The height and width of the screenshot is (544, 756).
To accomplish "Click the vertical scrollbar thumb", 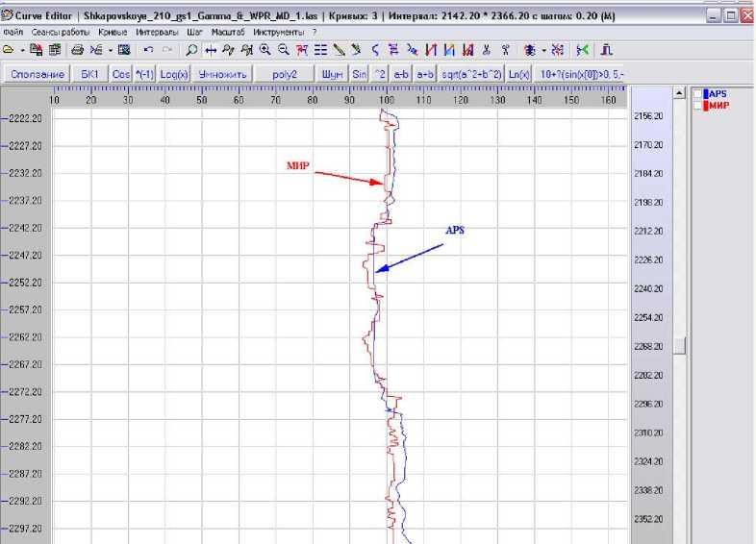I will [679, 346].
